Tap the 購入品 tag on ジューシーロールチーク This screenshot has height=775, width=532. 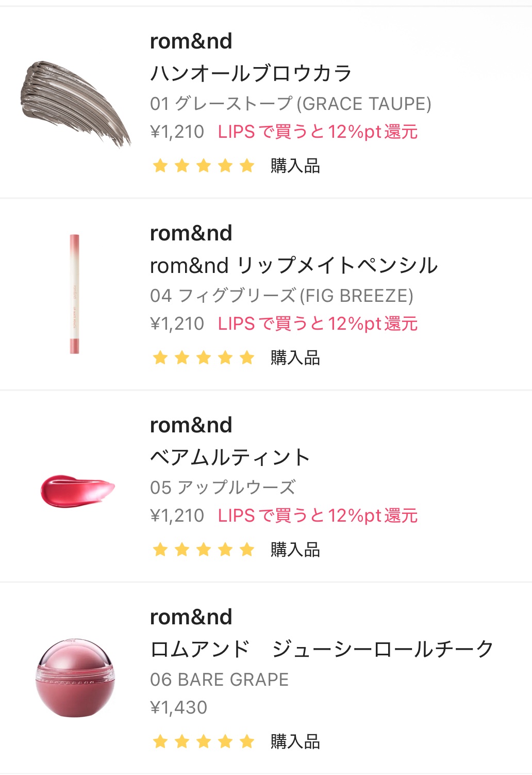pyautogui.click(x=295, y=742)
